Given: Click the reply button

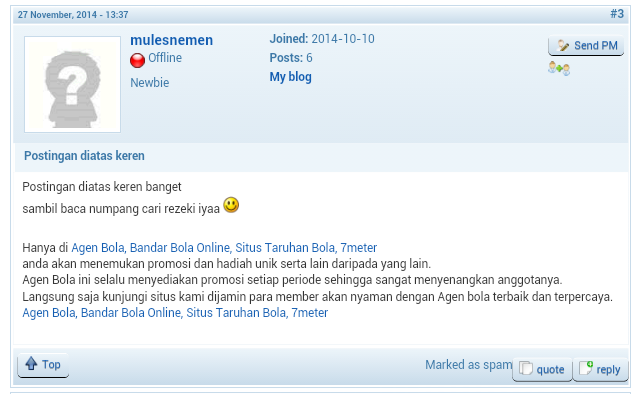Looking at the screenshot, I should tap(601, 369).
